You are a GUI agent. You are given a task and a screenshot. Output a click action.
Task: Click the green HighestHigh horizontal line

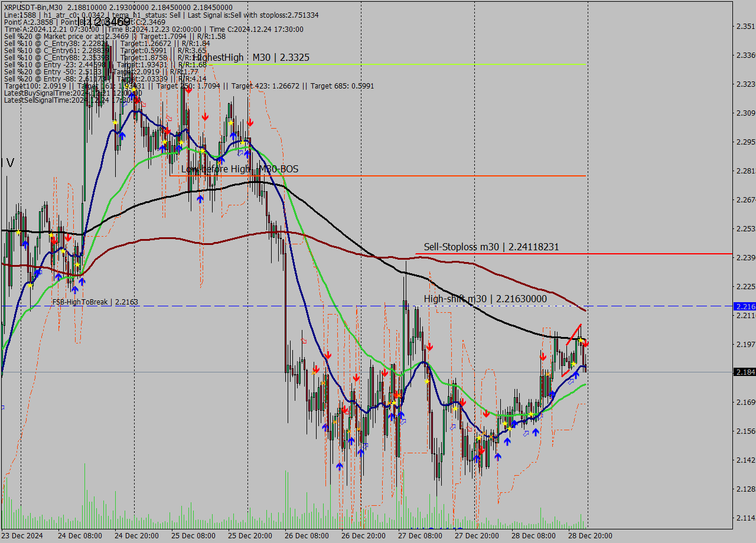click(x=413, y=64)
